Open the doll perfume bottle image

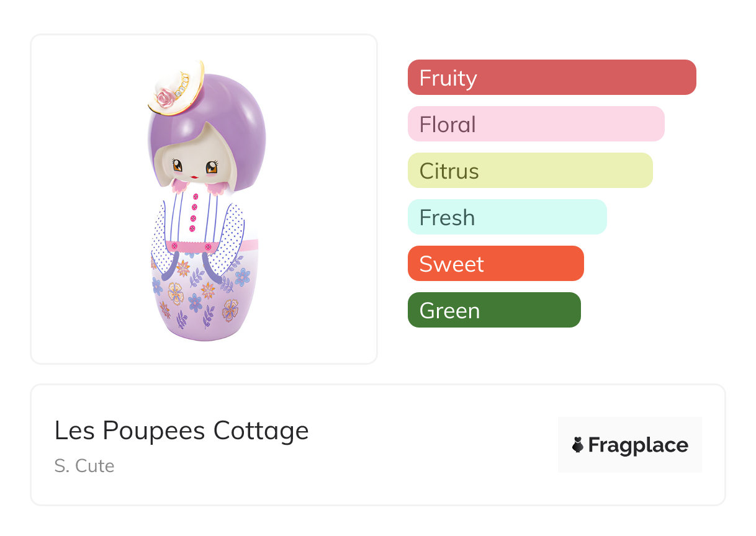(204, 199)
